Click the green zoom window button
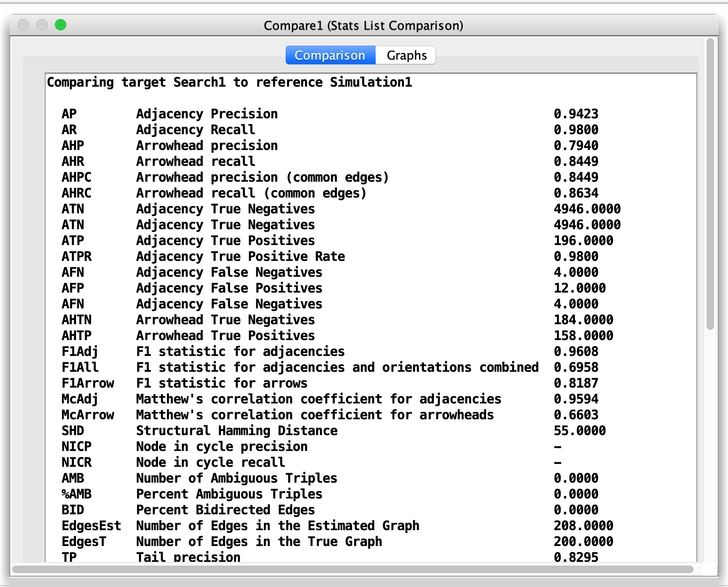 [x=61, y=25]
